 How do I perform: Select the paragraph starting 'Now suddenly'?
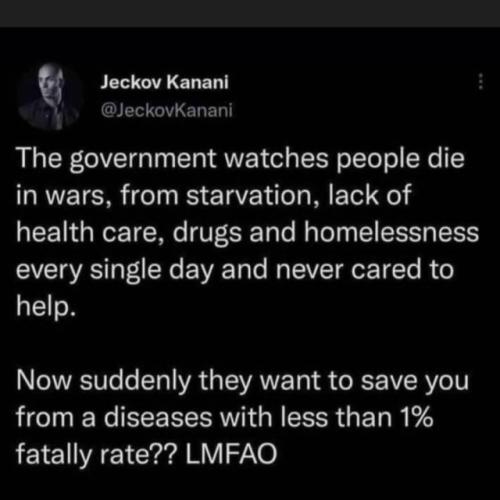coord(242,417)
